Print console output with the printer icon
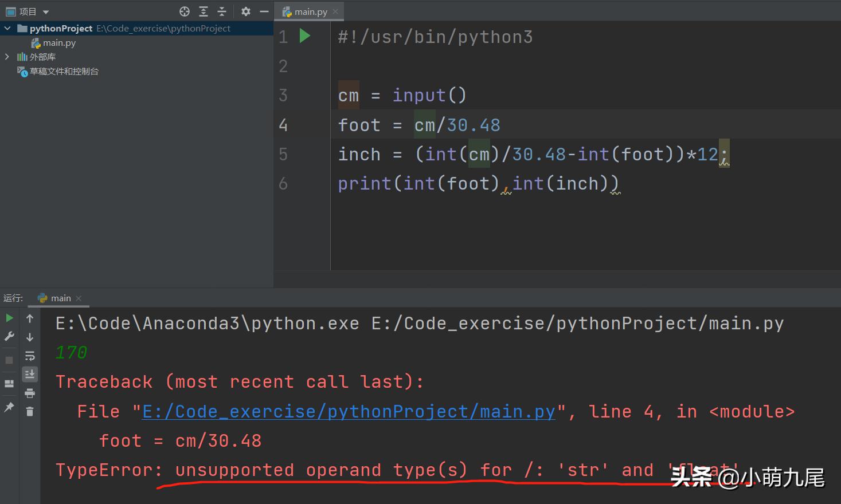Screen dimensions: 841x504 30,393
